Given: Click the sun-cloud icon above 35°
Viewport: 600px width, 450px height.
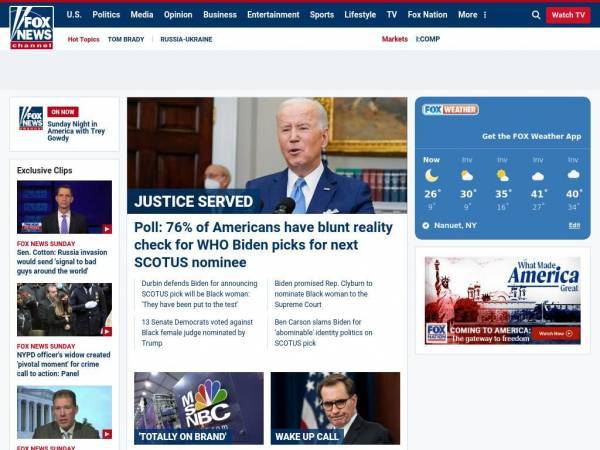Looking at the screenshot, I should (x=502, y=176).
